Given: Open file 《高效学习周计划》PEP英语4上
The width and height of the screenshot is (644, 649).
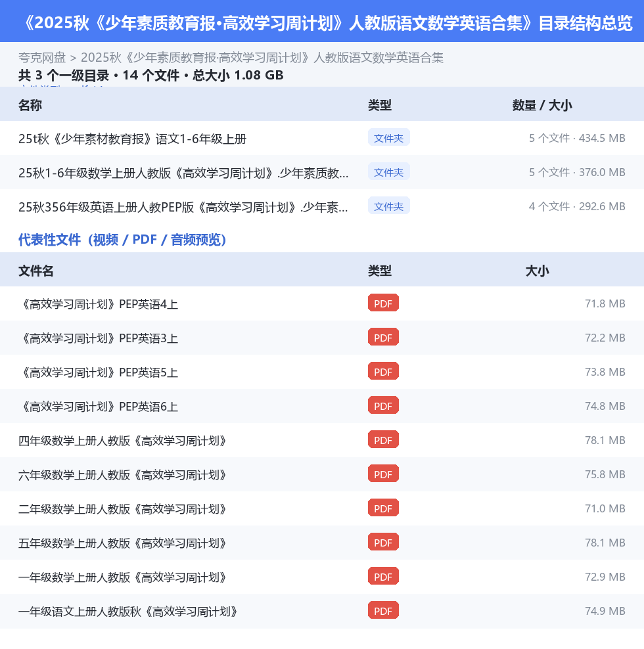Looking at the screenshot, I should click(x=98, y=304).
